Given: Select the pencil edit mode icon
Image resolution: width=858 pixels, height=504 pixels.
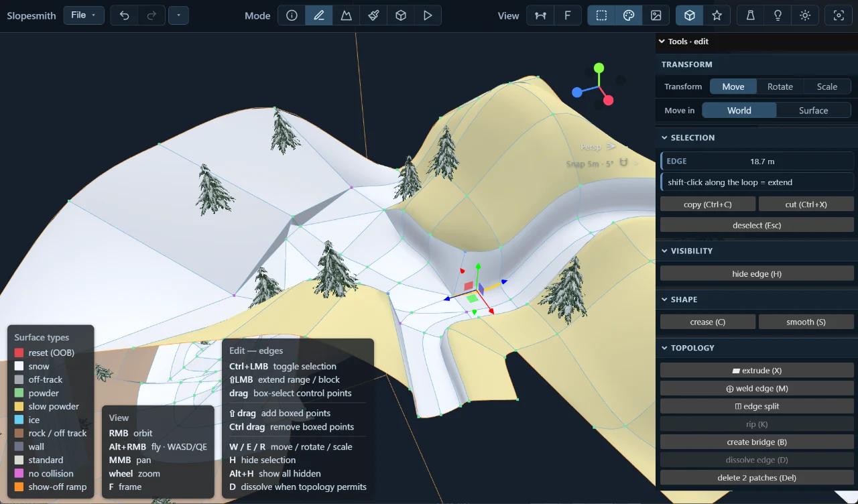Looking at the screenshot, I should [319, 15].
